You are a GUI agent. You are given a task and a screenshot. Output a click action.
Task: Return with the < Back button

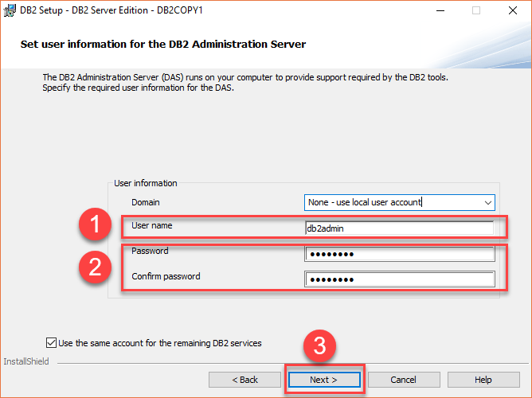coord(244,380)
